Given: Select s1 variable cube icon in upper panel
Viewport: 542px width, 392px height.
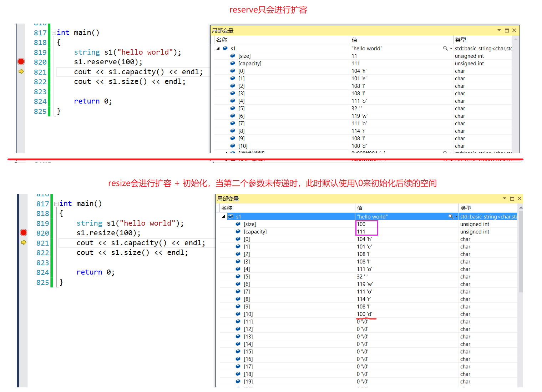Looking at the screenshot, I should [x=225, y=48].
